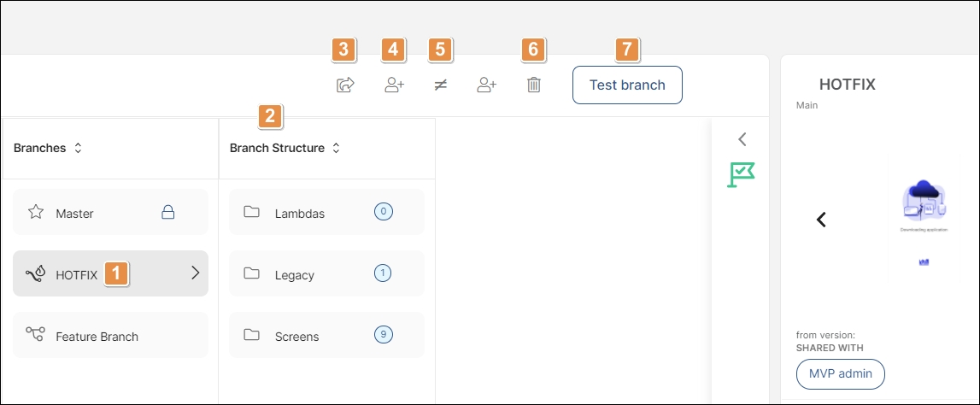Click the add user icon under marker 4

pos(394,85)
